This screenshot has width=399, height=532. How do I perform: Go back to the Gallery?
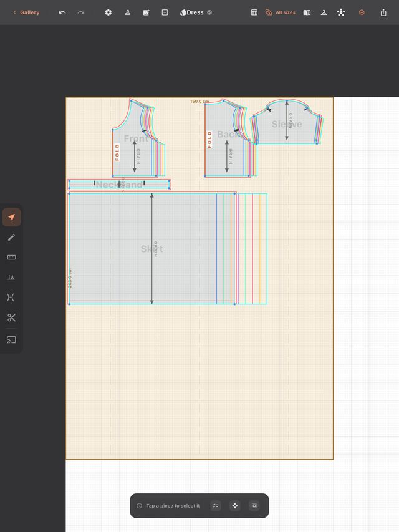coord(26,12)
